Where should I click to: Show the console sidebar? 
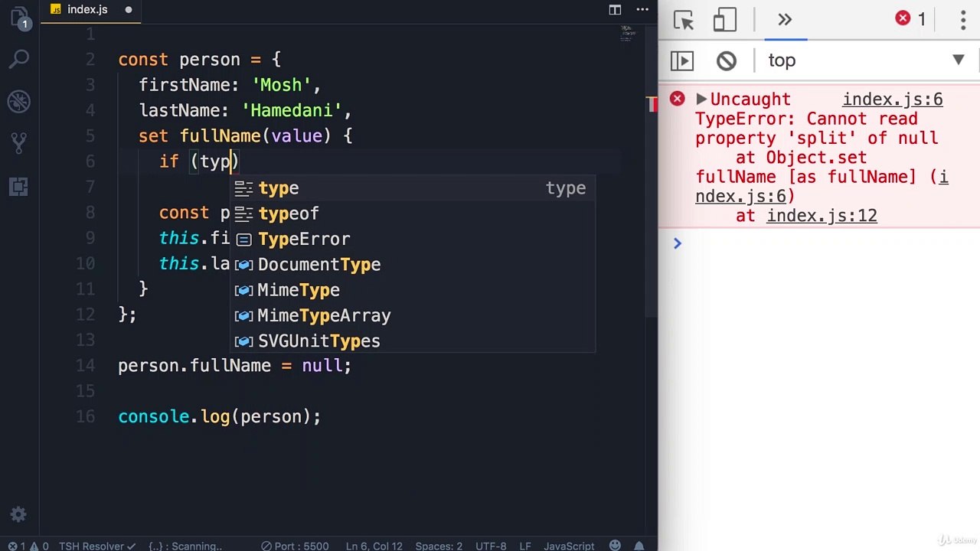pyautogui.click(x=682, y=60)
